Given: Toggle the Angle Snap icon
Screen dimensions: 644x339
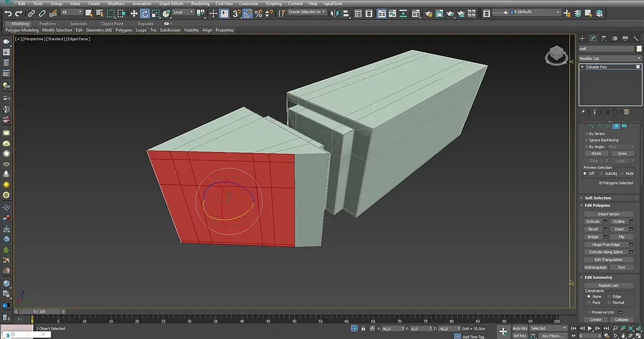Looking at the screenshot, I should pos(248,14).
